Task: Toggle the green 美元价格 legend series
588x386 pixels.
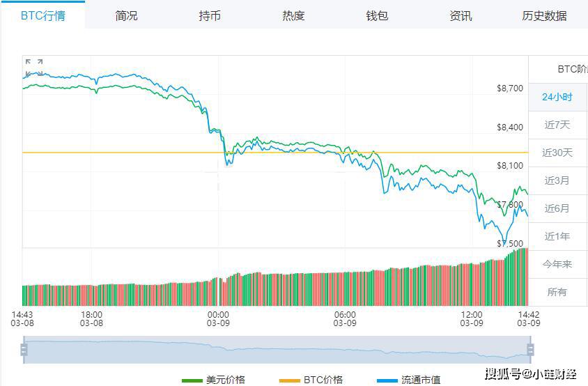Action: 213,380
